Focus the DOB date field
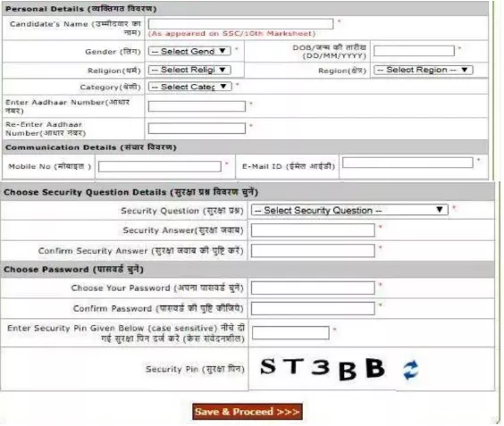The width and height of the screenshot is (504, 426). point(414,51)
